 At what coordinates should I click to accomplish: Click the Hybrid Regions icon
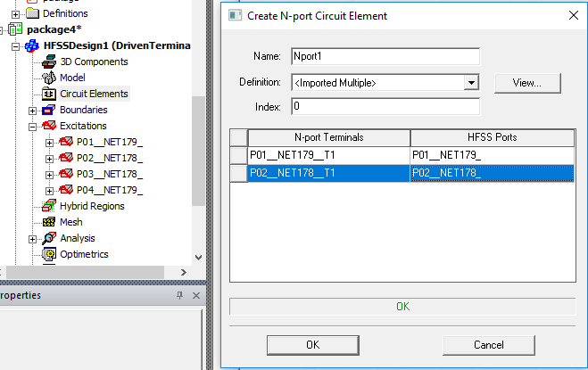coord(50,206)
